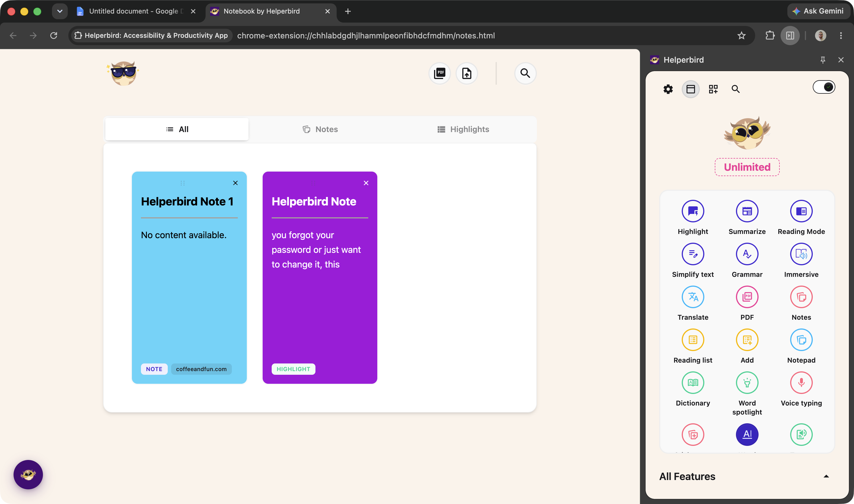Click Ask Gemini button

pyautogui.click(x=819, y=11)
